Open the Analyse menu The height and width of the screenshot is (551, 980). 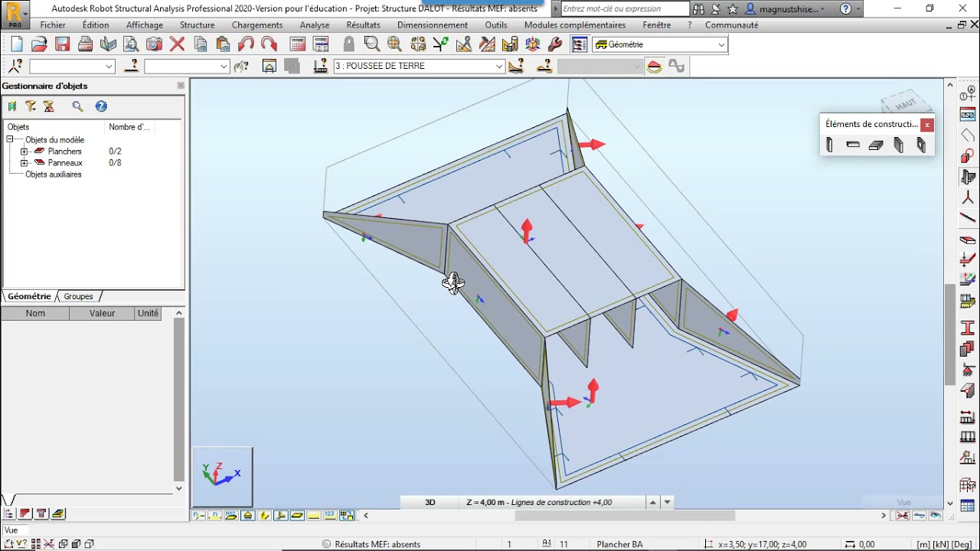coord(315,25)
